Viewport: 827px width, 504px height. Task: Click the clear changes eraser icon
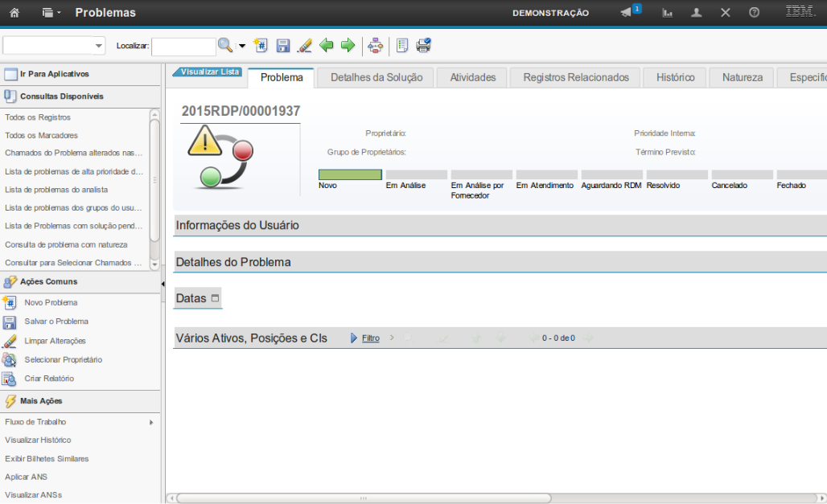[304, 46]
